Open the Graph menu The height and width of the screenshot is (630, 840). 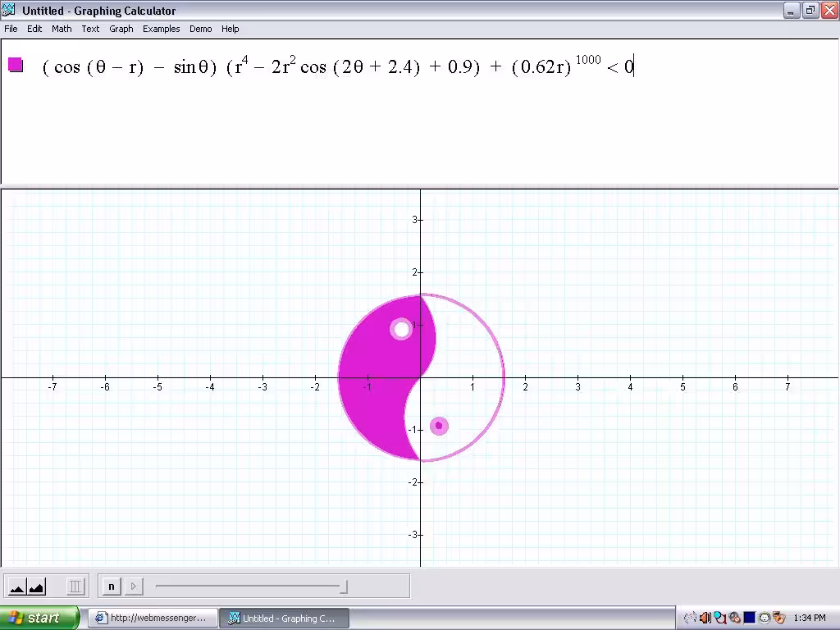tap(121, 29)
